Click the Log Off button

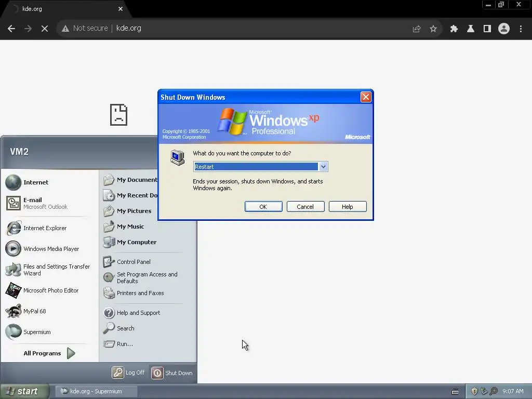pyautogui.click(x=129, y=373)
